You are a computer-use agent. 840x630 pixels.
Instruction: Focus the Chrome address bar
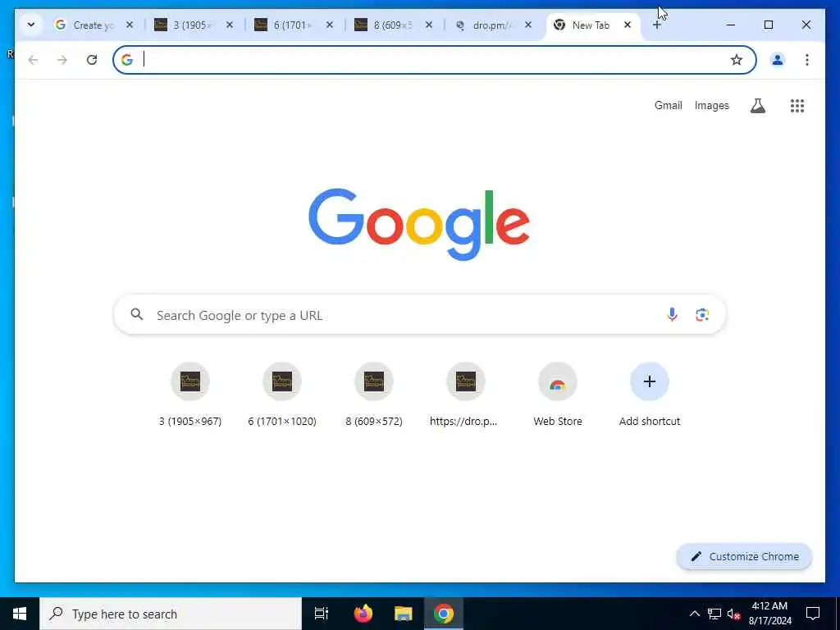tap(435, 59)
